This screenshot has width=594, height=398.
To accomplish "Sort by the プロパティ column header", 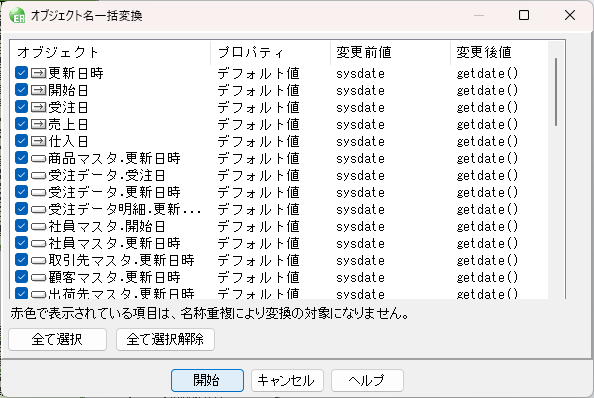I will point(270,52).
